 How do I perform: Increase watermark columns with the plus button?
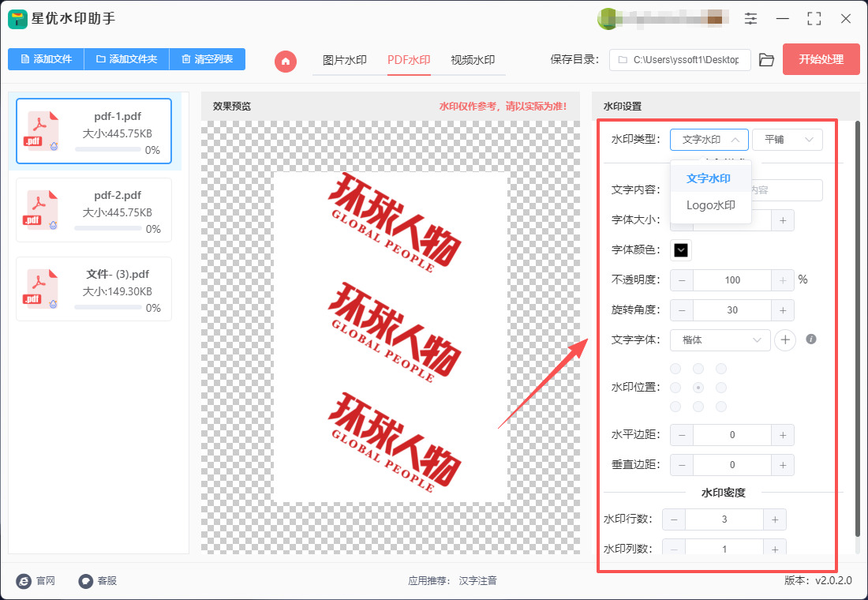click(775, 549)
